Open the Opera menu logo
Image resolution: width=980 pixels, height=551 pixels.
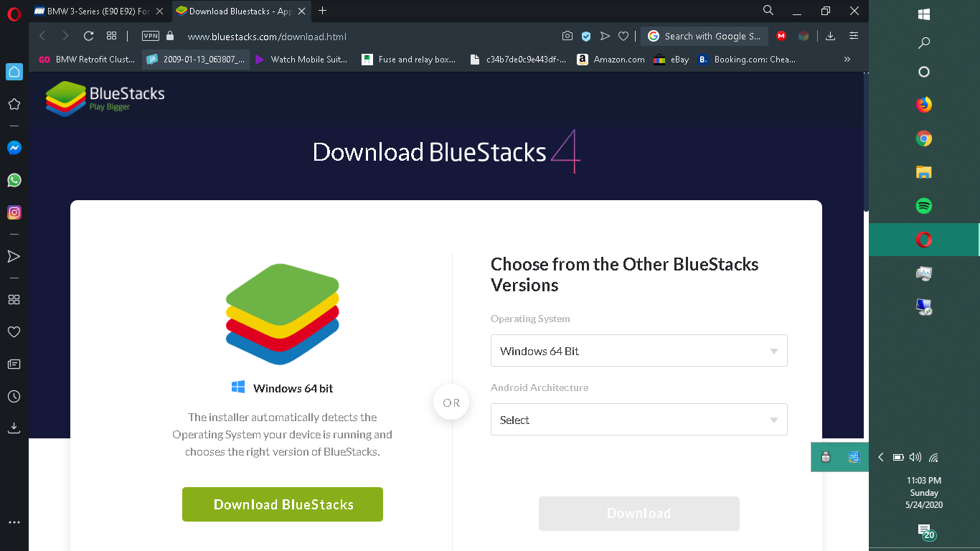14,14
